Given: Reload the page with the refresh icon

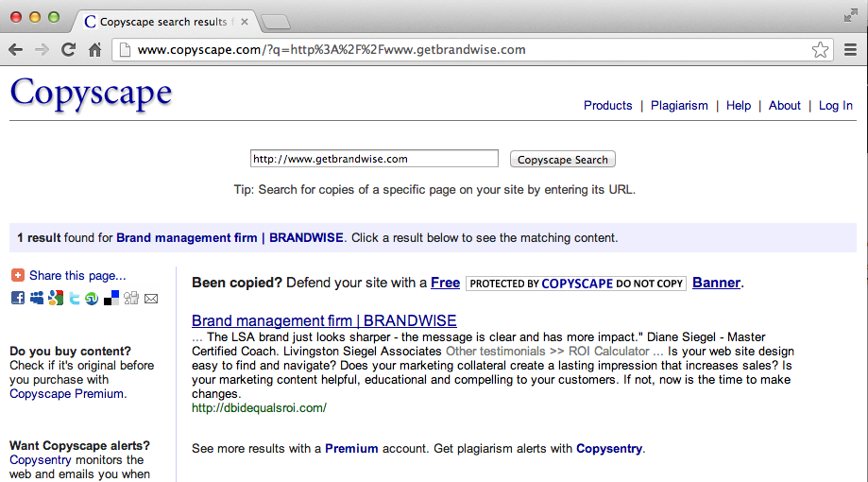Looking at the screenshot, I should [68, 50].
